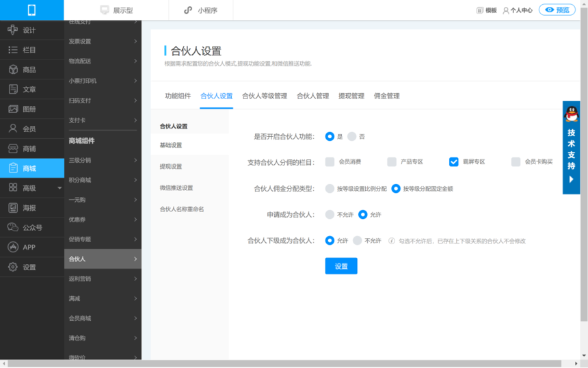588x368 pixels.
Task: Select 否 for 是否开启合伙人功能
Action: pos(351,137)
